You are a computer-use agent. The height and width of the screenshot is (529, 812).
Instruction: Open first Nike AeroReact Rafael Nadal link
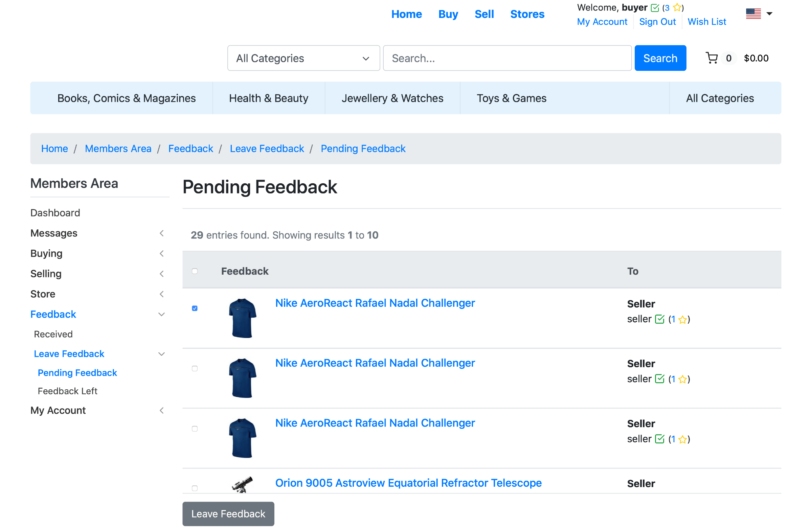click(375, 303)
